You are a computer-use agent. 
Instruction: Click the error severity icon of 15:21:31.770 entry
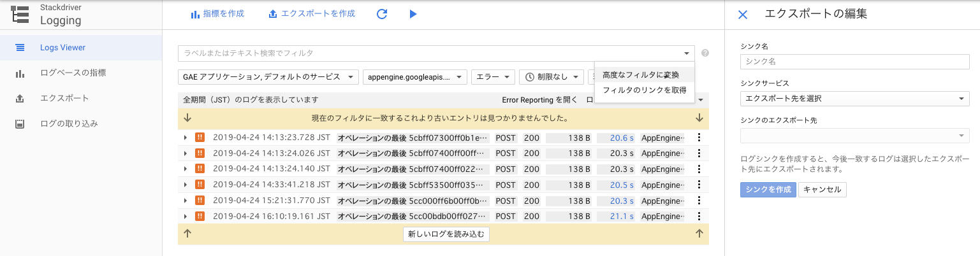tap(200, 201)
